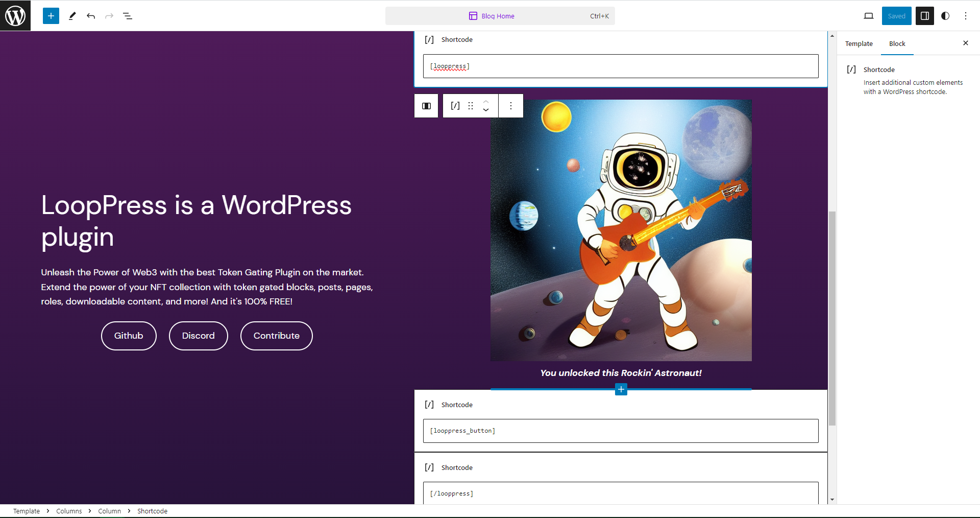Click the [looppress_button] shortcode field
This screenshot has width=980, height=518.
click(621, 431)
